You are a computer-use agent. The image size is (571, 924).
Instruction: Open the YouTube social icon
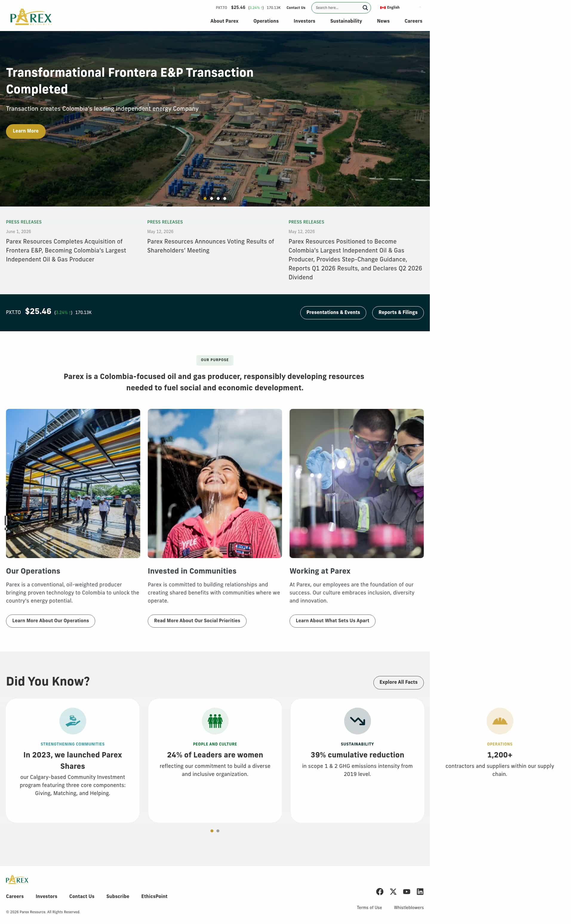pos(406,891)
